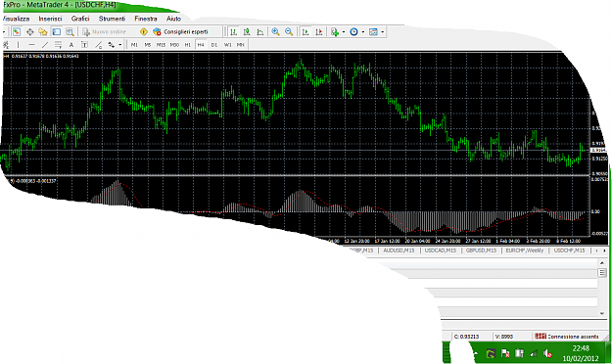Switch to AUDUSD,M15 chart tab
Screen dimensions: 612x364
tap(399, 250)
